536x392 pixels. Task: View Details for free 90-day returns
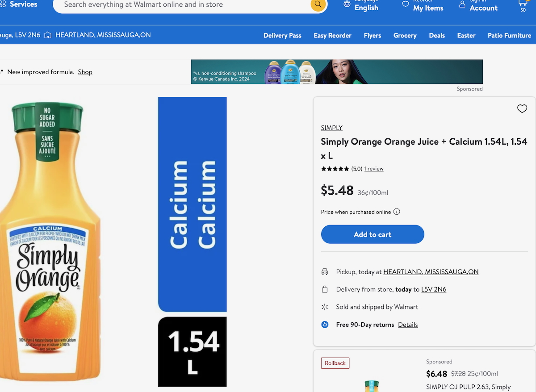click(408, 325)
